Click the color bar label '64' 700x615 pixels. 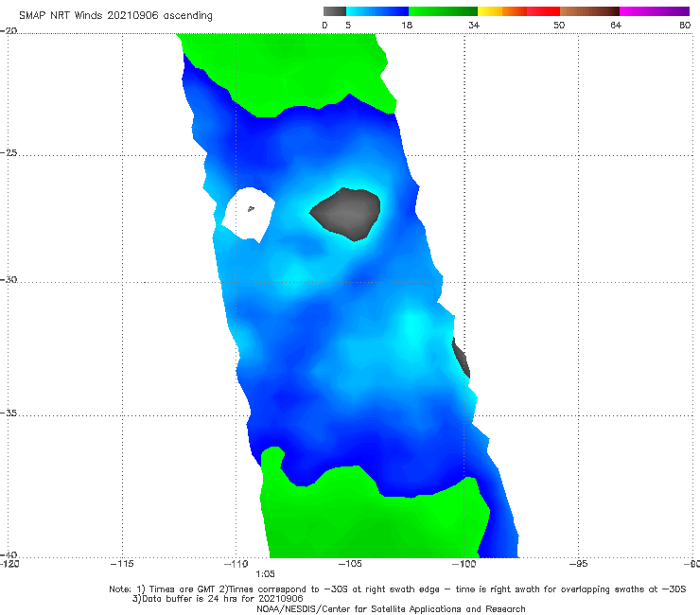[616, 25]
